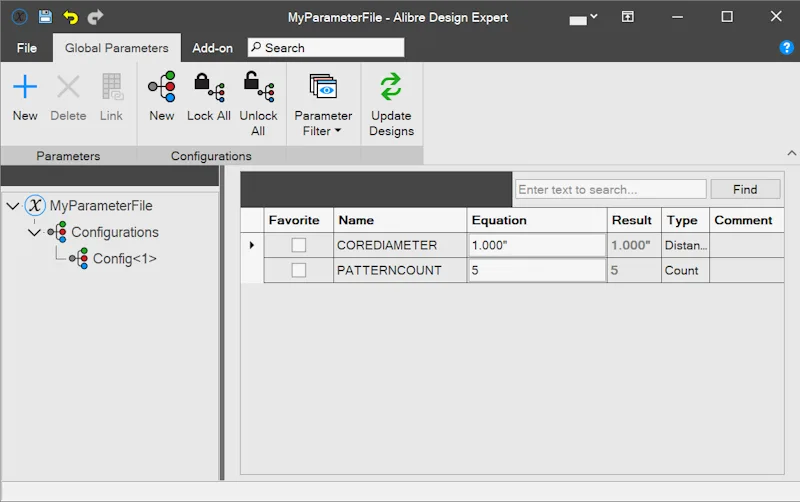
Task: Click the Alibre application logo icon
Action: (x=19, y=17)
